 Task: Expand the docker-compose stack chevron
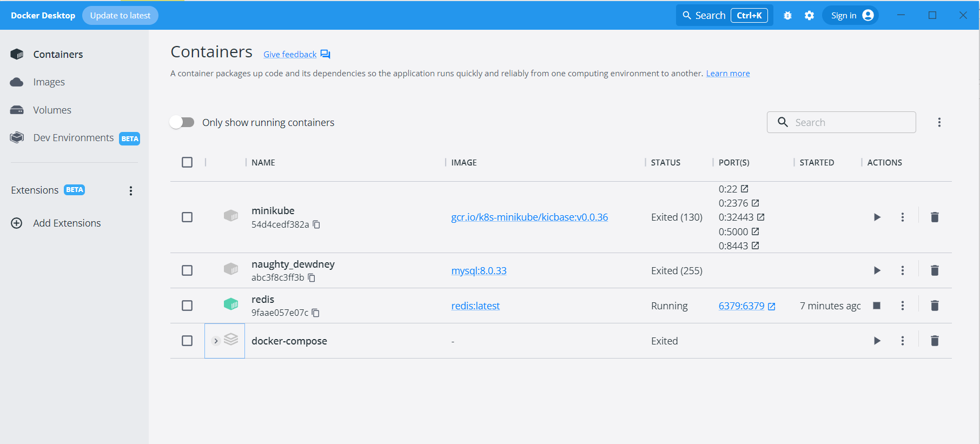[x=216, y=341]
